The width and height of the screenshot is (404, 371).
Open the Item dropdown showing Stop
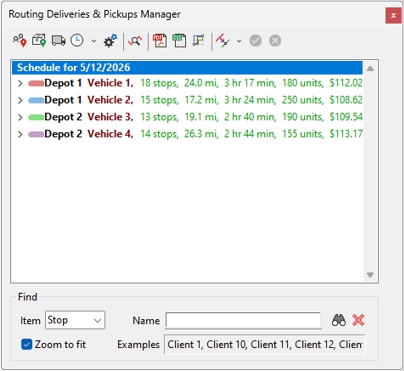75,320
